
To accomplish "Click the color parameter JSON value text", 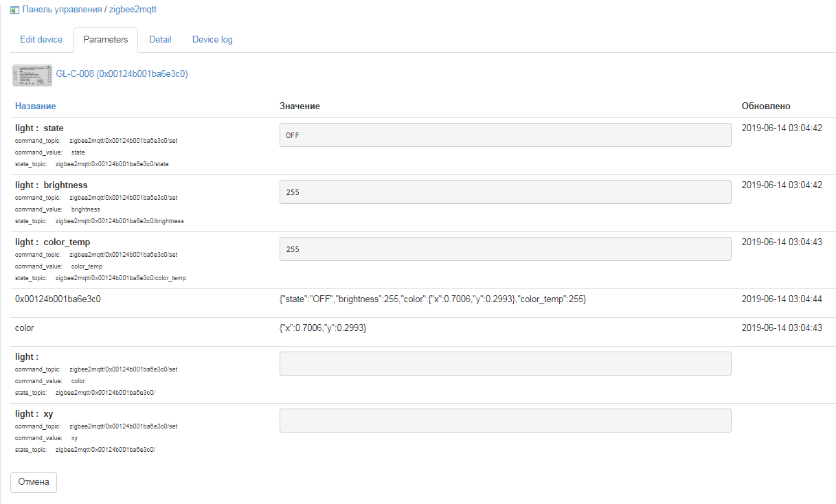I will tap(323, 328).
